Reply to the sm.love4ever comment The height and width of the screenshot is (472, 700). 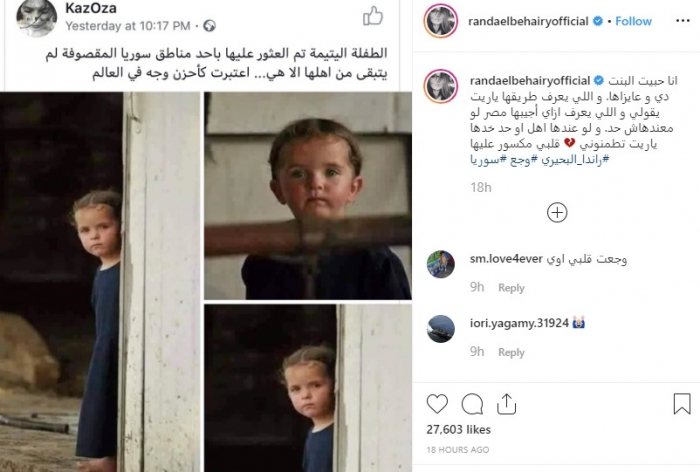click(511, 288)
